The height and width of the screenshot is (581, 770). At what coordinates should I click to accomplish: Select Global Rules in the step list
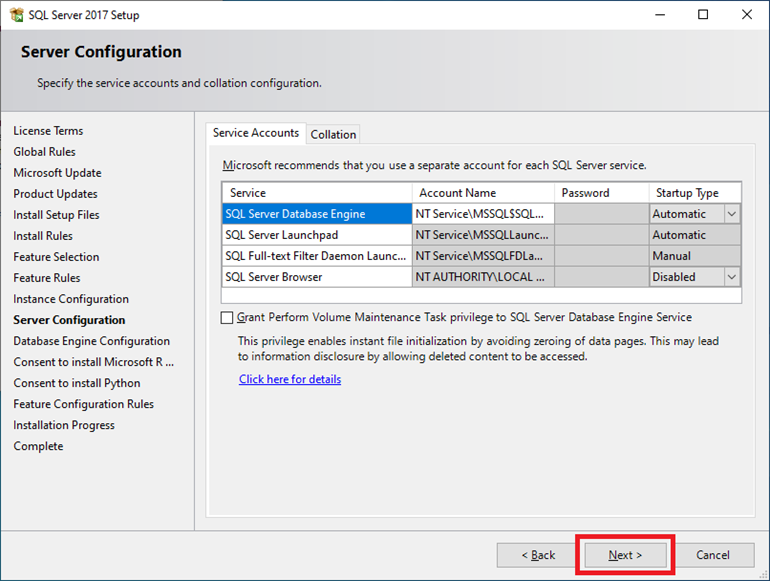(x=44, y=152)
